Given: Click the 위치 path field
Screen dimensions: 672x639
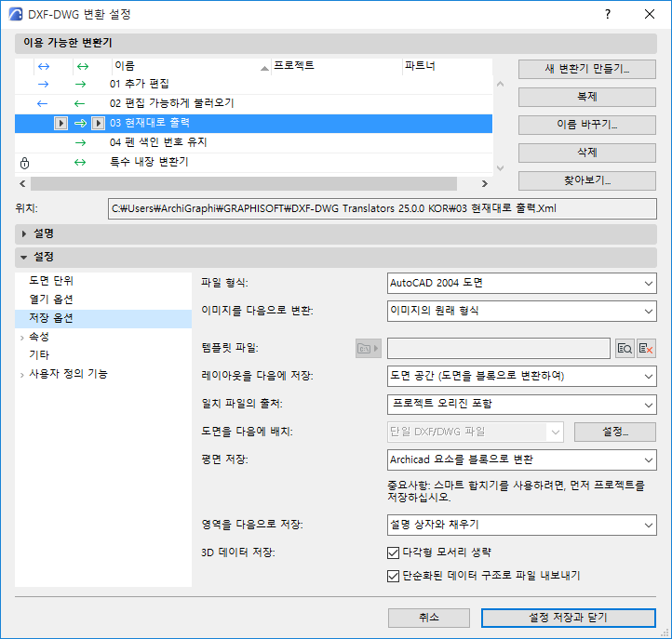Looking at the screenshot, I should coord(382,209).
